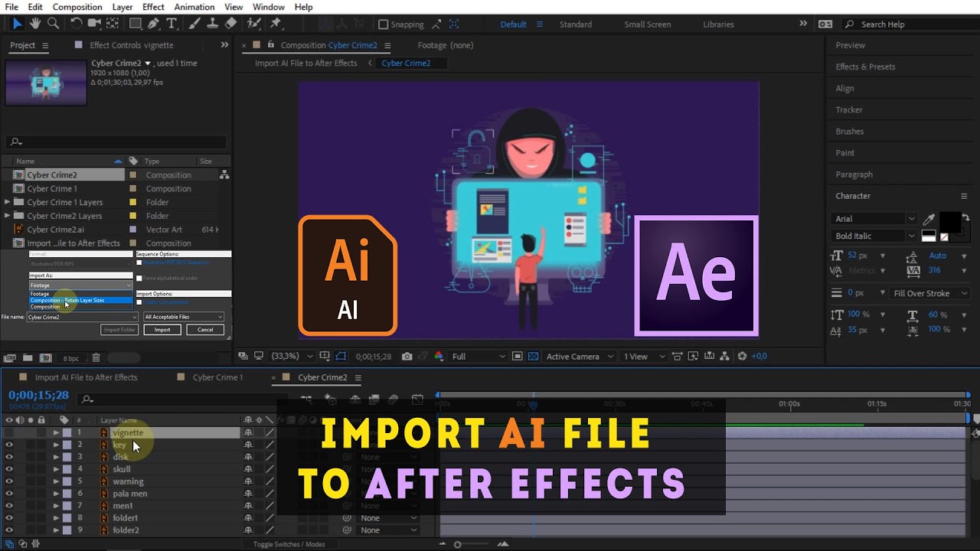Hide the warning layer with eye toggle
The image size is (980, 551).
(x=9, y=481)
